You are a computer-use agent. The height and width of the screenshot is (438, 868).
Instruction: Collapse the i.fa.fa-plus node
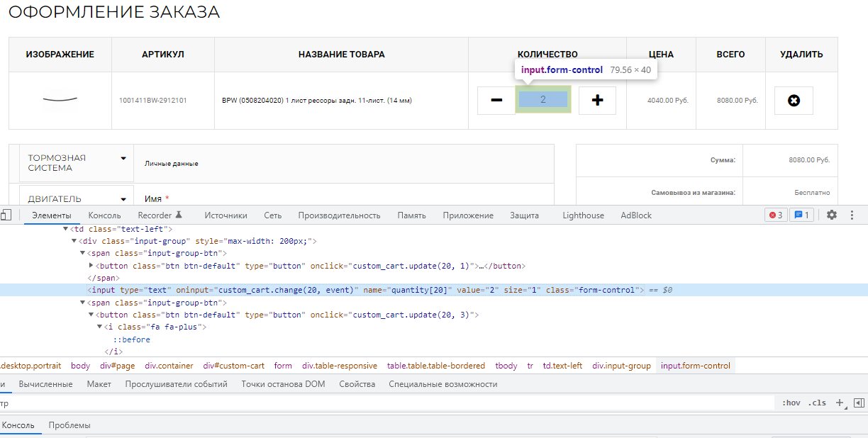[100, 327]
